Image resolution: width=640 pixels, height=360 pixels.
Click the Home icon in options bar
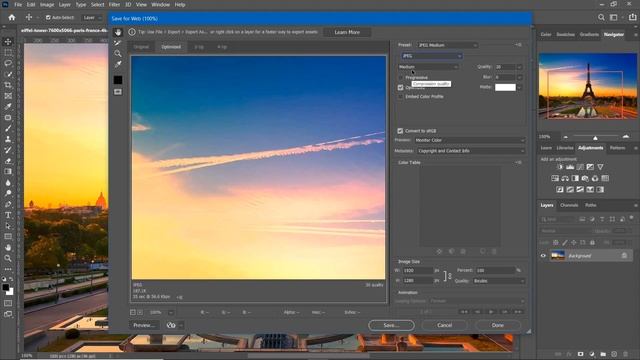pyautogui.click(x=12, y=18)
